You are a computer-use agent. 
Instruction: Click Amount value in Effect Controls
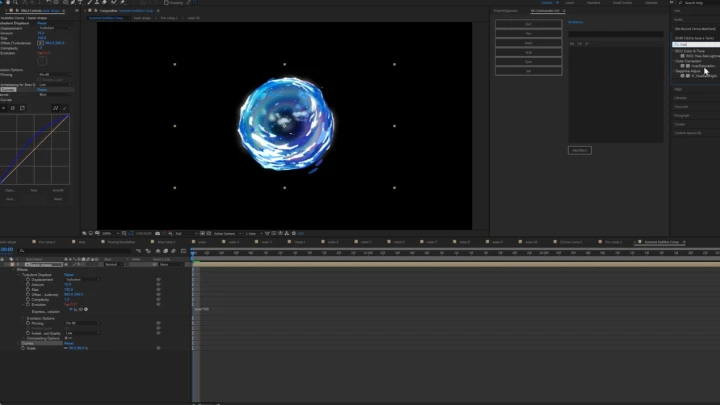pos(41,33)
